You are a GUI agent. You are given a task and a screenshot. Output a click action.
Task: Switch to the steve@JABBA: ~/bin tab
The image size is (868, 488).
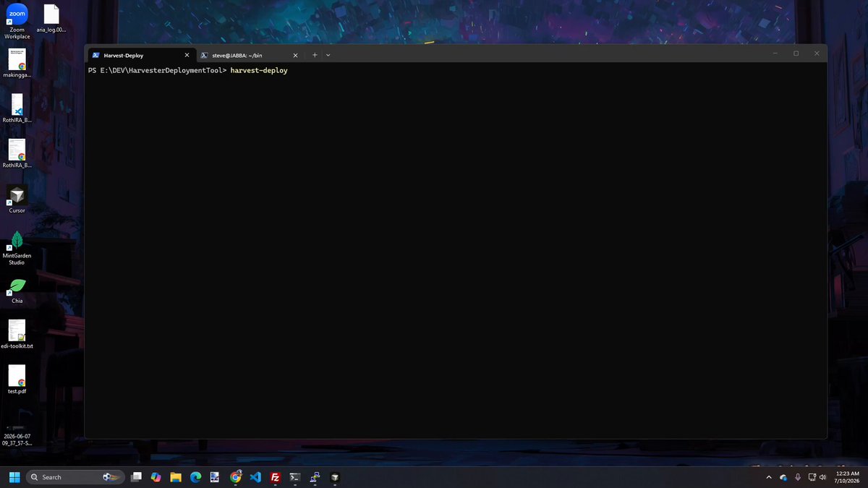click(249, 55)
